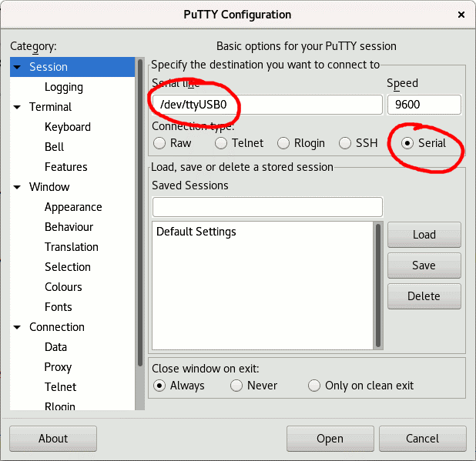Open Keyboard settings
The width and height of the screenshot is (476, 461).
pyautogui.click(x=68, y=127)
